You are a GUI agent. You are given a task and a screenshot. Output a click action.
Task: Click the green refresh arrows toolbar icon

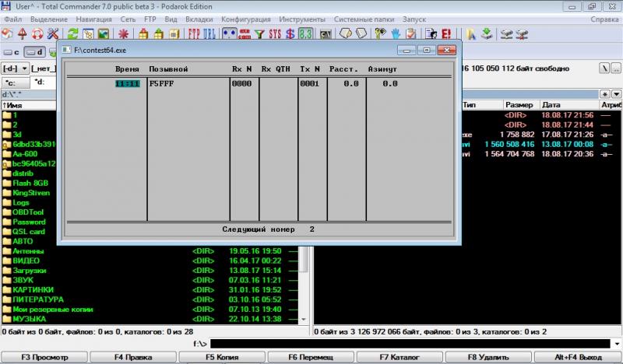72,34
